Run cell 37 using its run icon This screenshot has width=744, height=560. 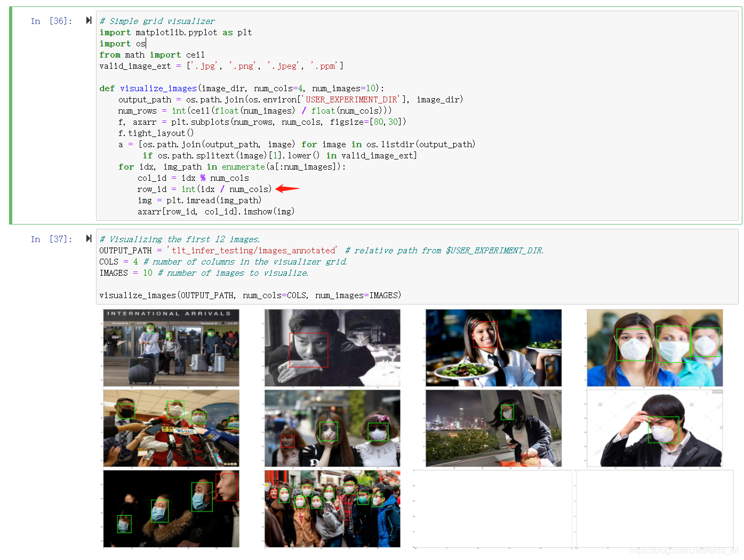(x=89, y=238)
